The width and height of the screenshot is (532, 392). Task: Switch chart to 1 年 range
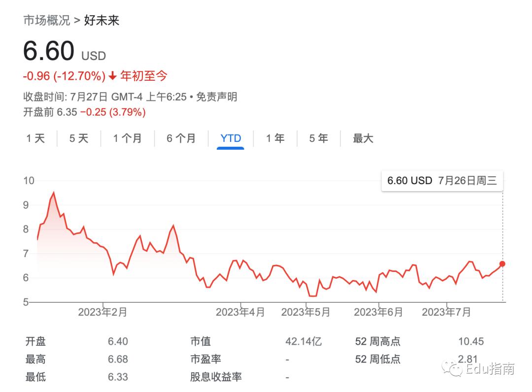275,138
